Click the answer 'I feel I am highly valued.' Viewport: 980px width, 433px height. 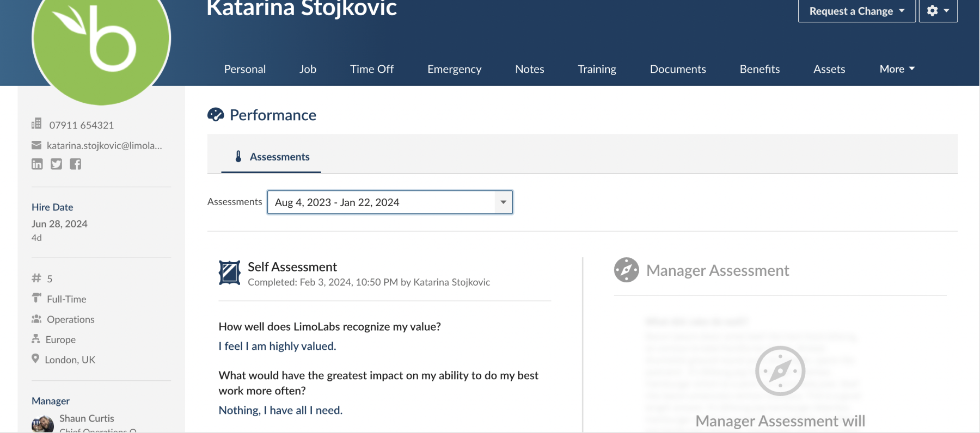[277, 346]
